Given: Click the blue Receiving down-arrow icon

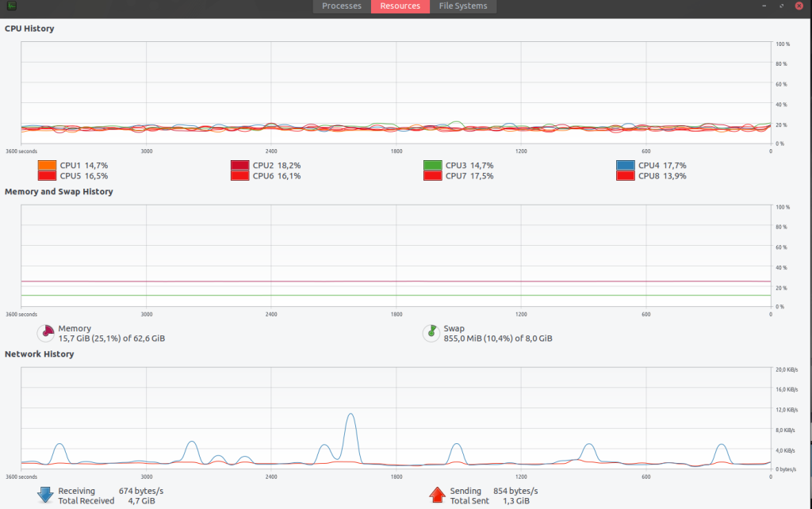Looking at the screenshot, I should click(46, 496).
